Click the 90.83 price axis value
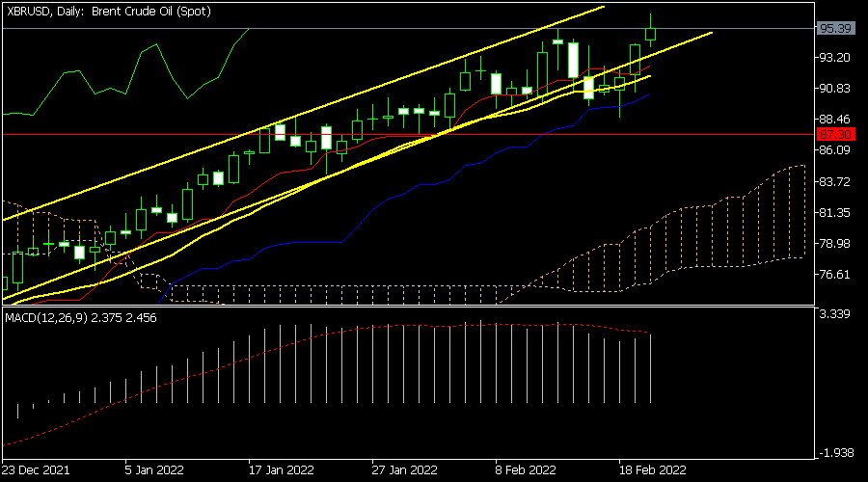The height and width of the screenshot is (482, 868). pos(835,89)
